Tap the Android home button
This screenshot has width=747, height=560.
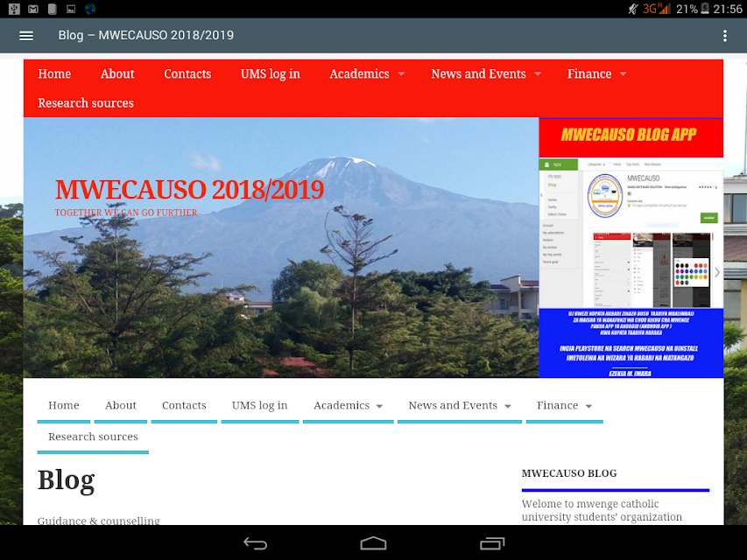(x=373, y=543)
